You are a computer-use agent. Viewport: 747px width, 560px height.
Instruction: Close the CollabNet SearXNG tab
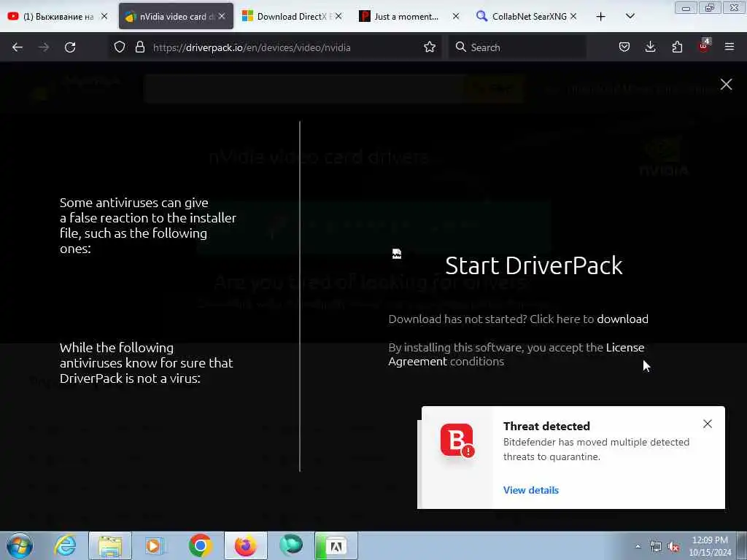pos(573,17)
